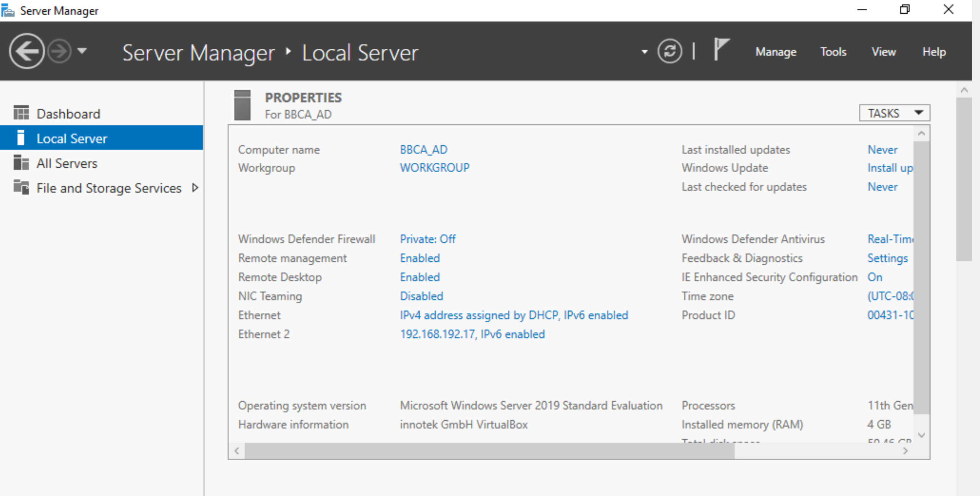Image resolution: width=980 pixels, height=496 pixels.
Task: Click the 4 GB installed memory value
Action: (x=879, y=424)
